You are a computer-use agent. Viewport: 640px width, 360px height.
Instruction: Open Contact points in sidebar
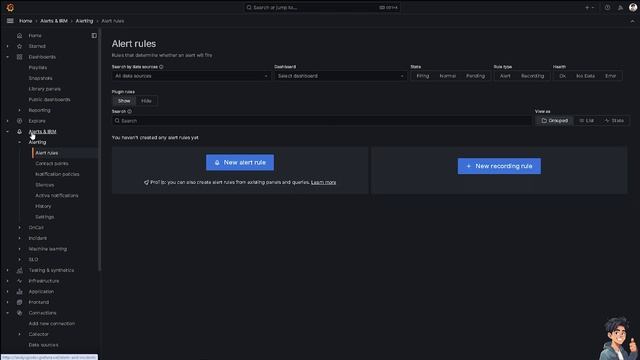pyautogui.click(x=52, y=163)
